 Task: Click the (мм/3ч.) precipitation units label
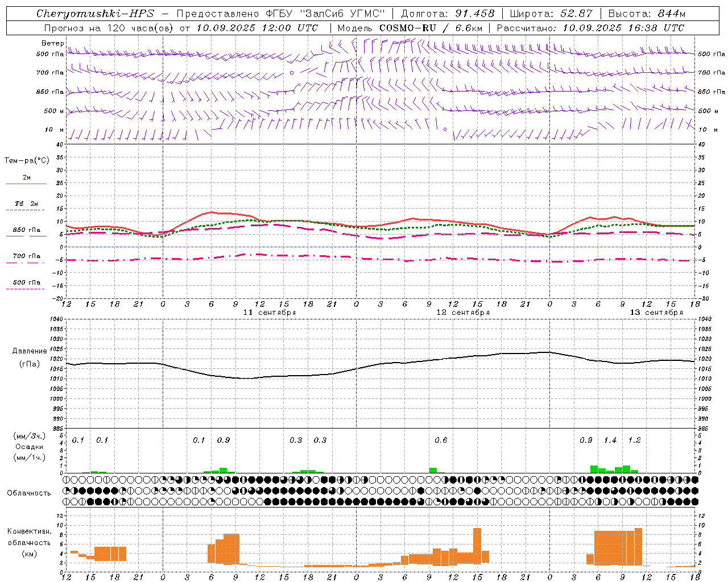point(30,436)
